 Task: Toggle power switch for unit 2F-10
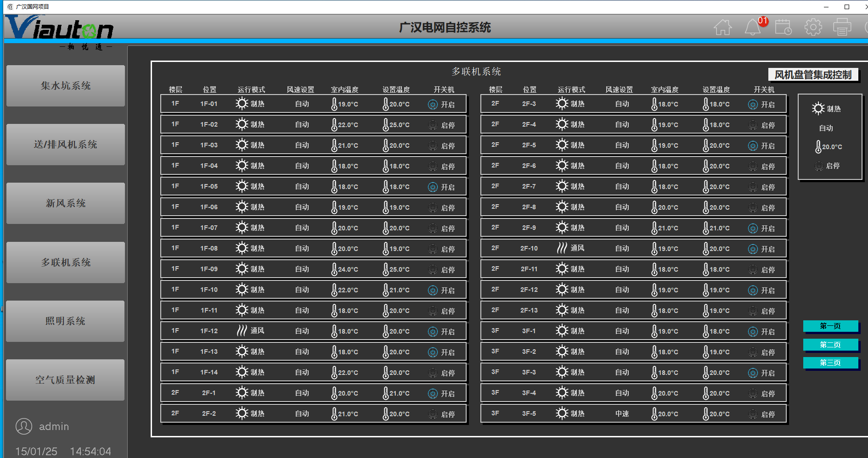pos(753,249)
